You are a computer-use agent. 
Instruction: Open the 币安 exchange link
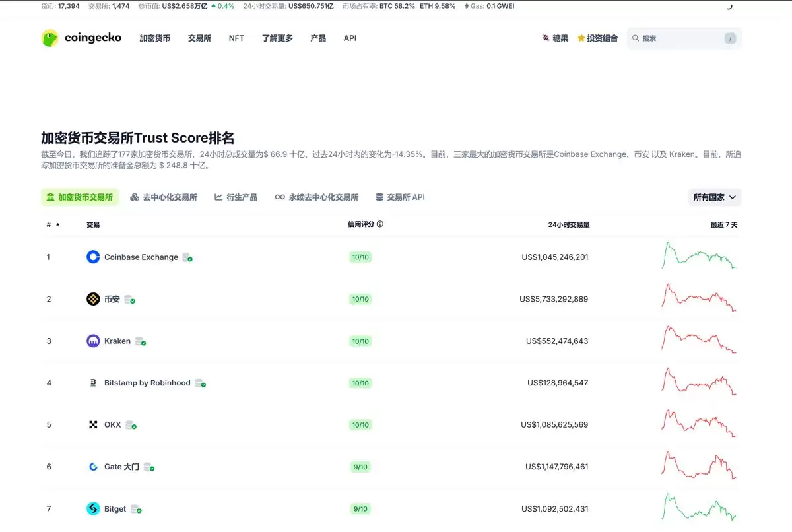[x=112, y=299]
